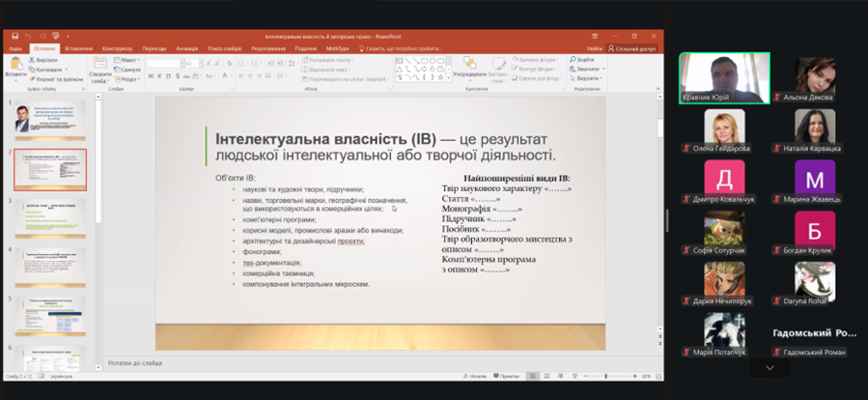Click the Увійти (Sign in) link
Screen dimensions: 868x400
594,47
